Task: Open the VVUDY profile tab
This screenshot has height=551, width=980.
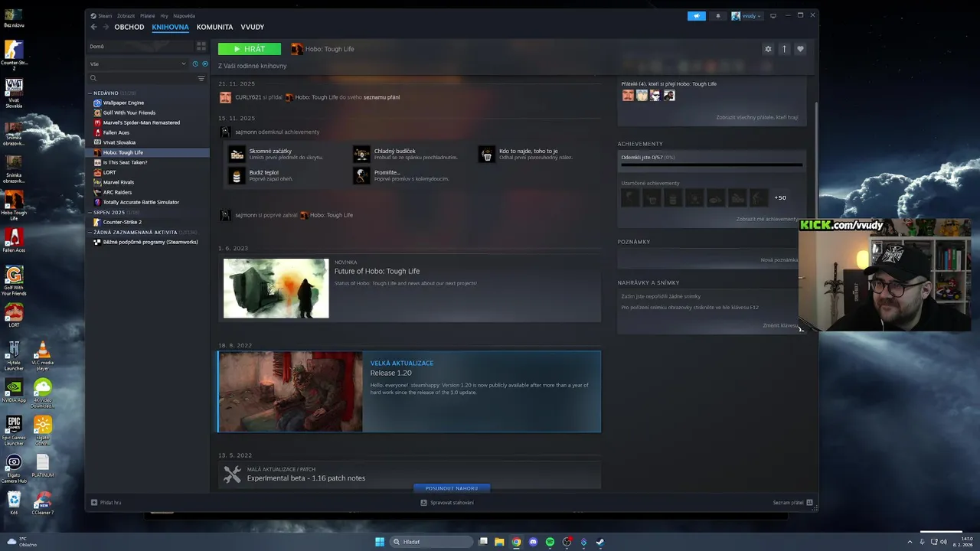Action: pos(253,27)
